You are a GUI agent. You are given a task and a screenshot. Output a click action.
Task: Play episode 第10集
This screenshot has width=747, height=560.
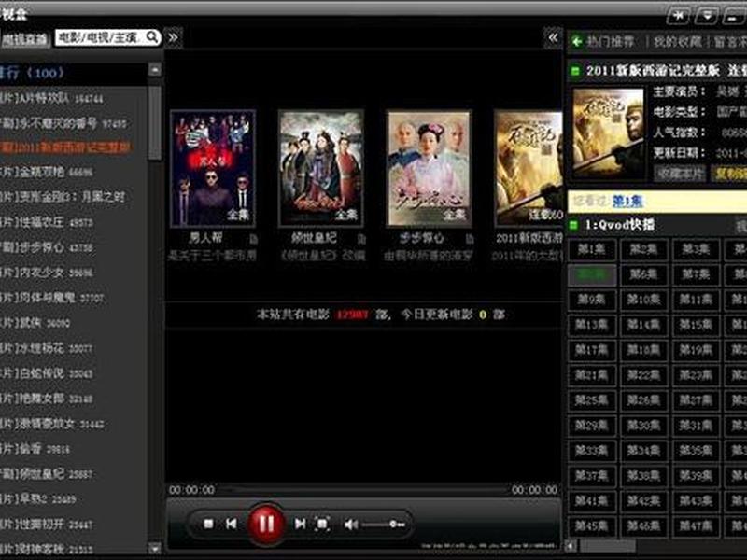point(643,300)
